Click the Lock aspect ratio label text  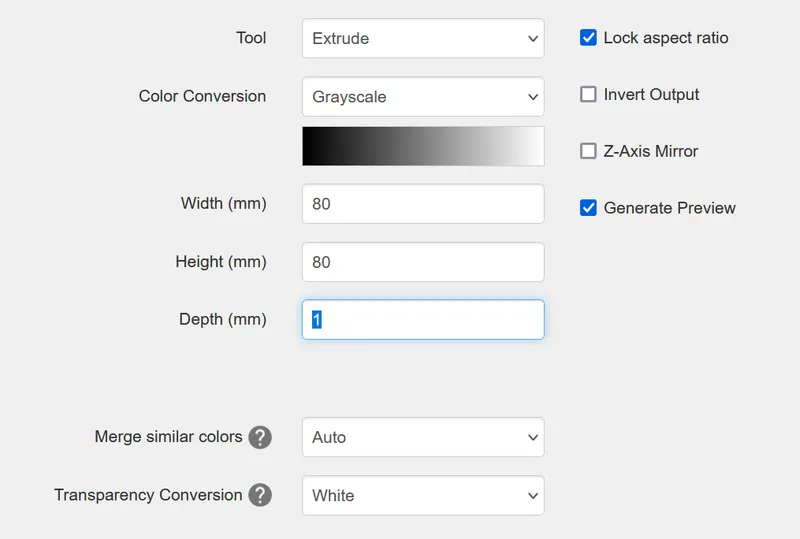pyautogui.click(x=666, y=38)
